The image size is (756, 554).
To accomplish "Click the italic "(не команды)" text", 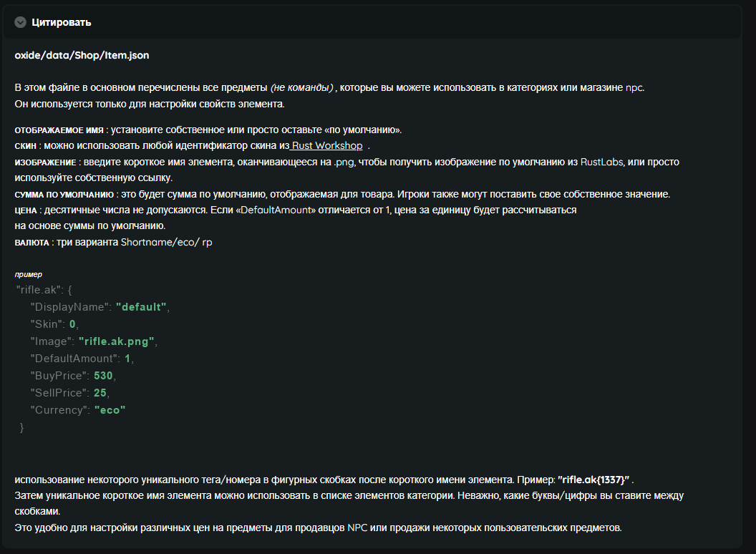I will click(301, 87).
